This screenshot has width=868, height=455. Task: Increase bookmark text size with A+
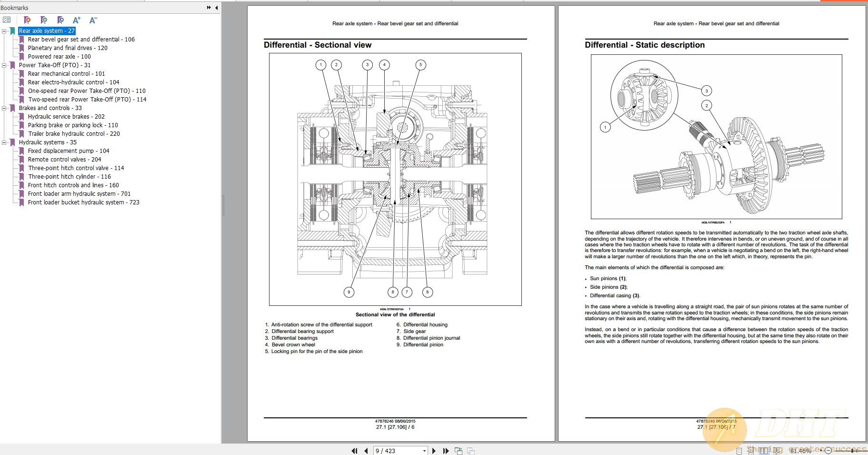pos(76,20)
